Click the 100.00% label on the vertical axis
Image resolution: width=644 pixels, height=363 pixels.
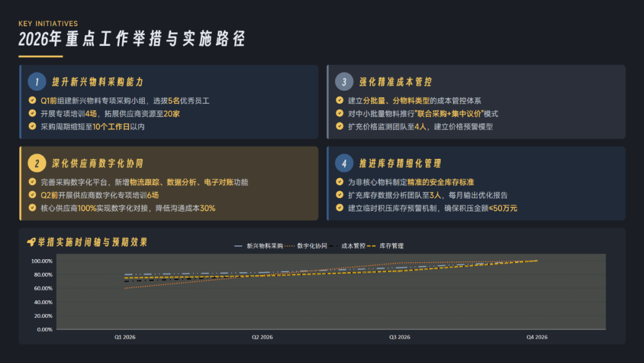(41, 261)
